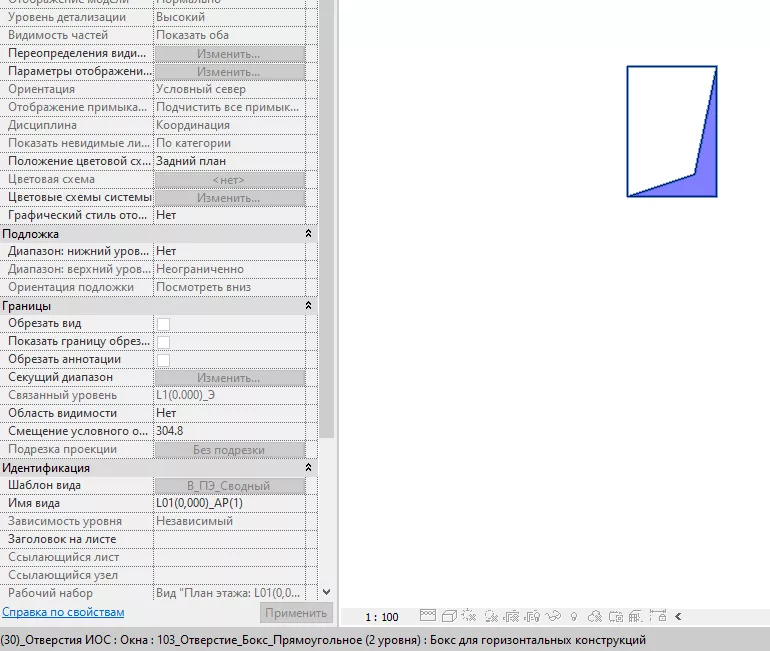Collapse the Границы section
This screenshot has height=651, width=770.
[x=308, y=306]
